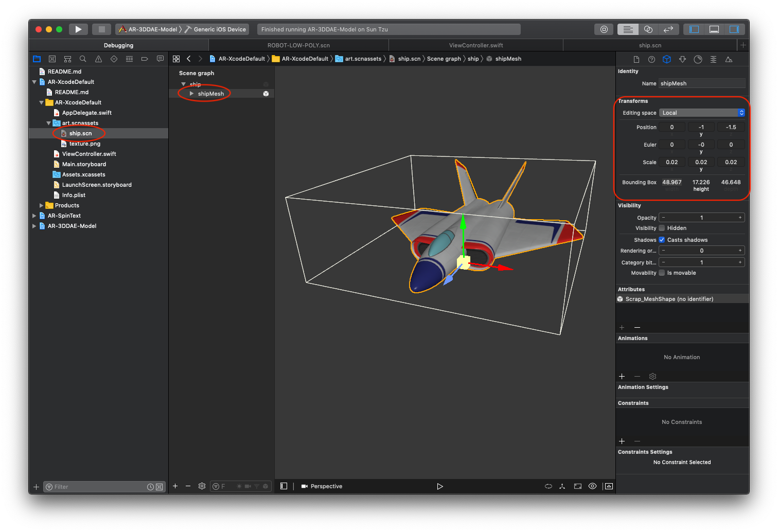Open the Perspective camera selector
This screenshot has height=532, width=778.
[322, 486]
